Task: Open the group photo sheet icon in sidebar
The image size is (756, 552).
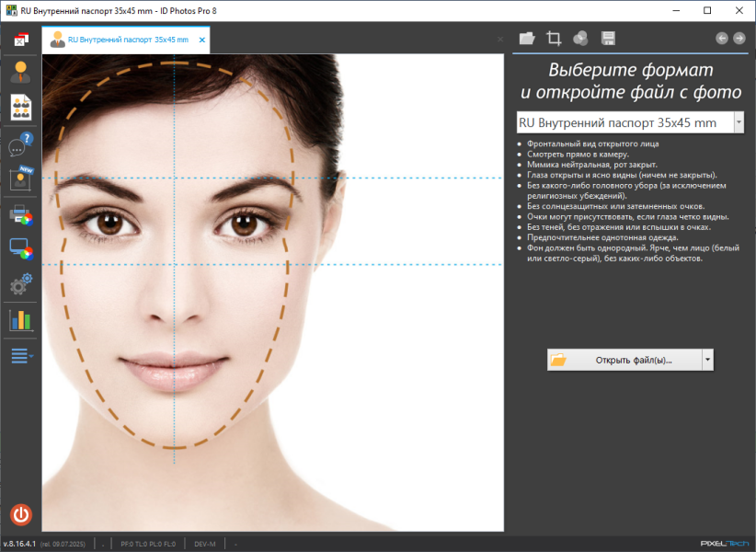Action: pos(21,107)
